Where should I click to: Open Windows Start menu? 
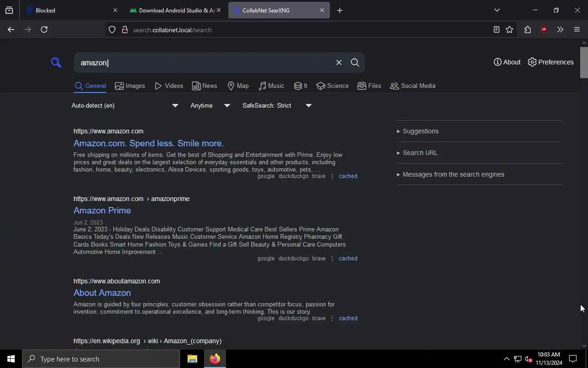coord(11,359)
